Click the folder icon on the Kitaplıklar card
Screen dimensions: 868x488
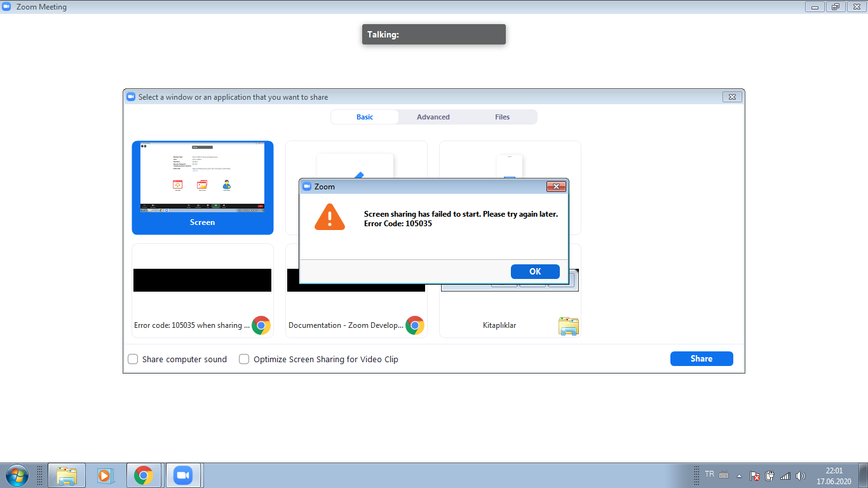click(x=569, y=325)
